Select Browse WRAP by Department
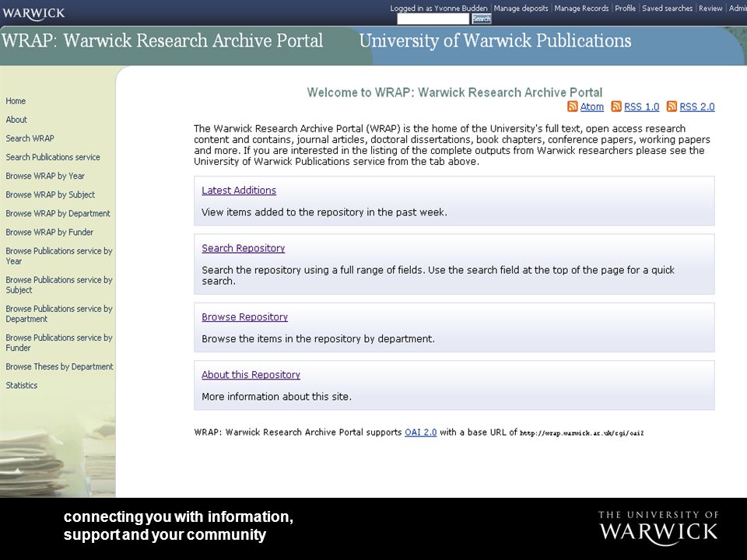 click(x=58, y=213)
